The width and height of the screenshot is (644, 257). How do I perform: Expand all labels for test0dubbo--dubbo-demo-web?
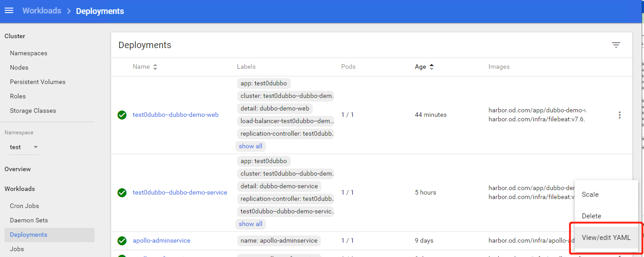coord(250,146)
